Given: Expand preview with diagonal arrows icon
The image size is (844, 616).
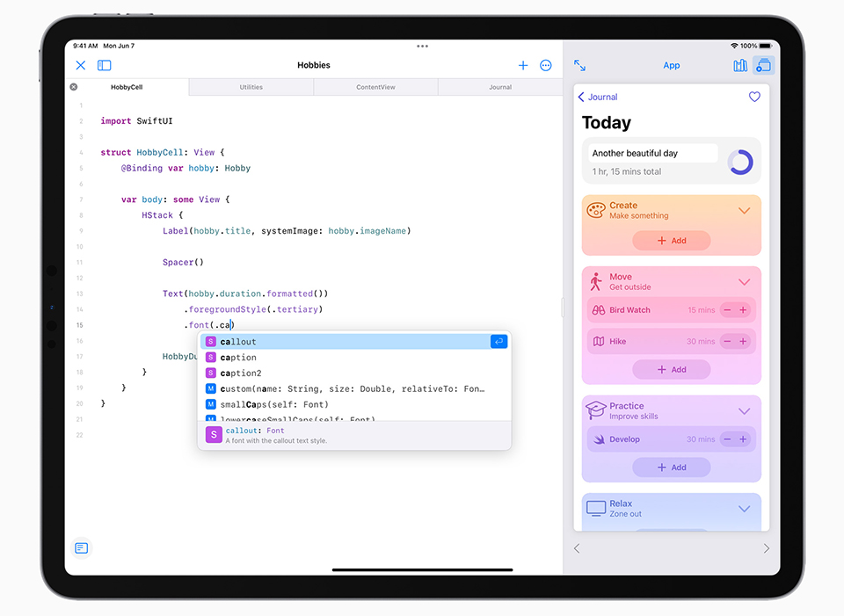Looking at the screenshot, I should pyautogui.click(x=579, y=66).
